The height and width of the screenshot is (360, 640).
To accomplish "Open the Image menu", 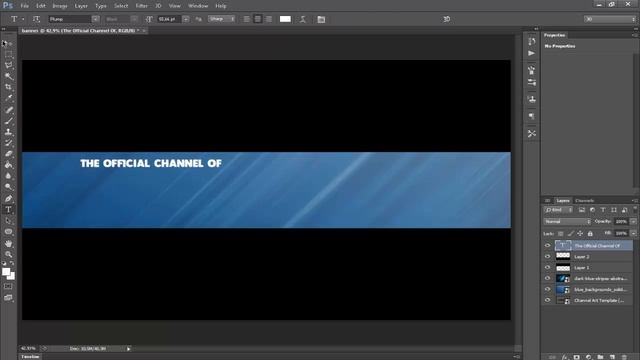I will pyautogui.click(x=60, y=6).
